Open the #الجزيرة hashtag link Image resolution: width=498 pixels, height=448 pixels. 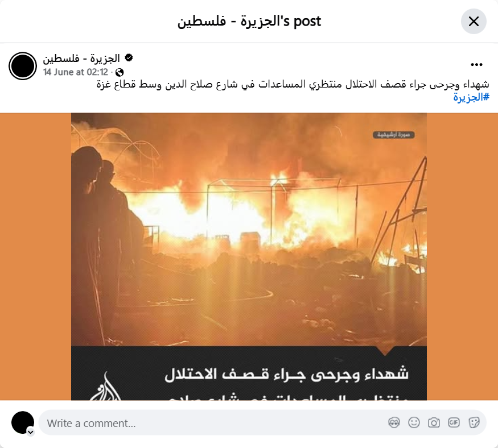(x=471, y=97)
